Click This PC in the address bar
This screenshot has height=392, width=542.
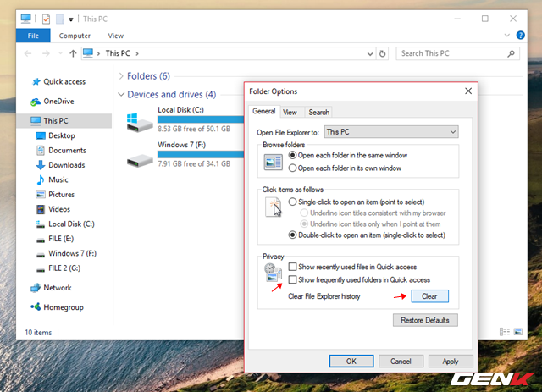[118, 53]
